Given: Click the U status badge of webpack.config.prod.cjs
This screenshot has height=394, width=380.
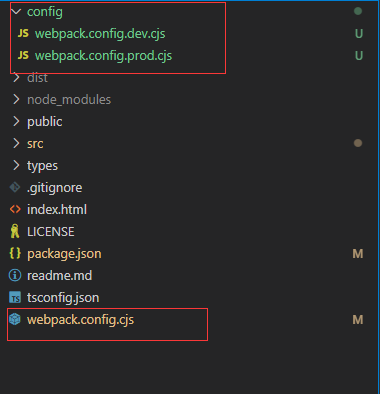Looking at the screenshot, I should (359, 56).
